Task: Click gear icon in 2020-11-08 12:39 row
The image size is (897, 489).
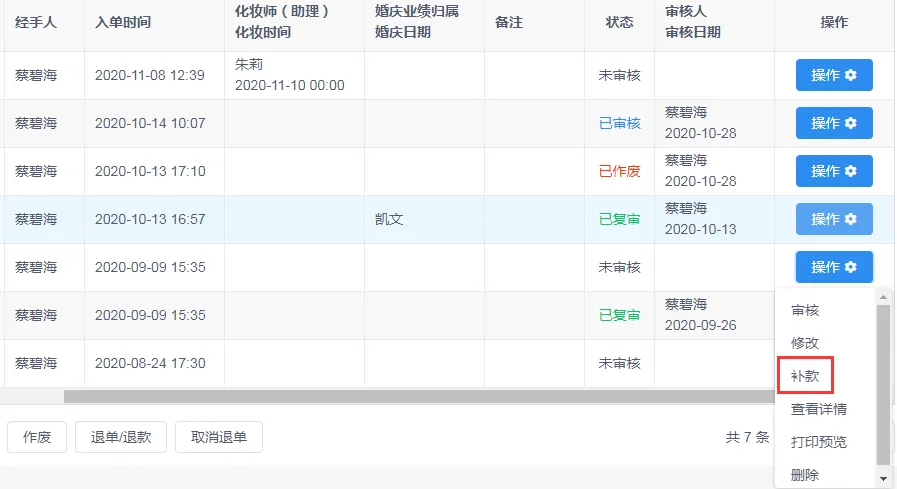Action: (851, 75)
